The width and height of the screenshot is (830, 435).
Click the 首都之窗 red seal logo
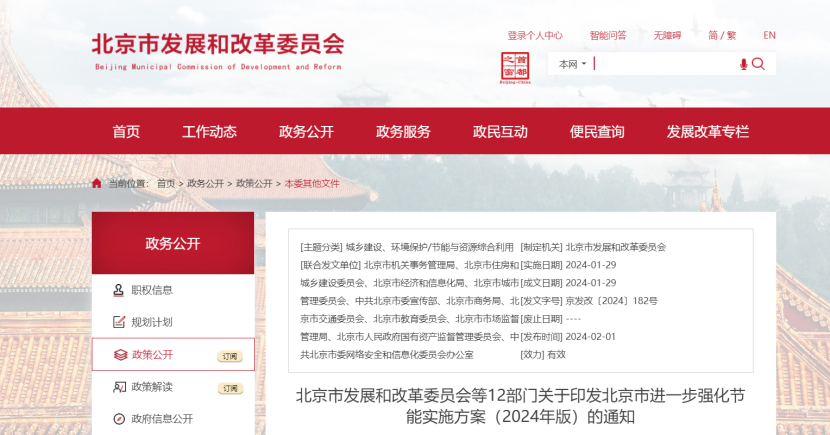tap(515, 68)
